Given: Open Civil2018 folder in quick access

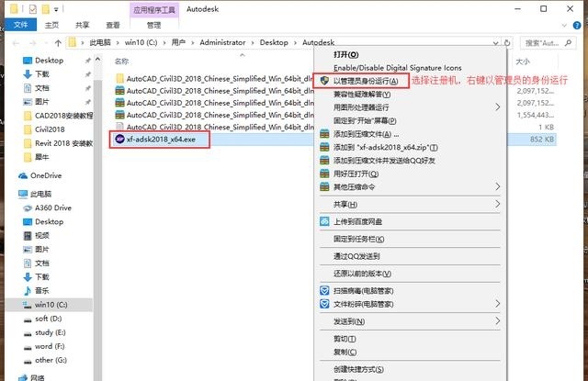Looking at the screenshot, I should tap(50, 129).
